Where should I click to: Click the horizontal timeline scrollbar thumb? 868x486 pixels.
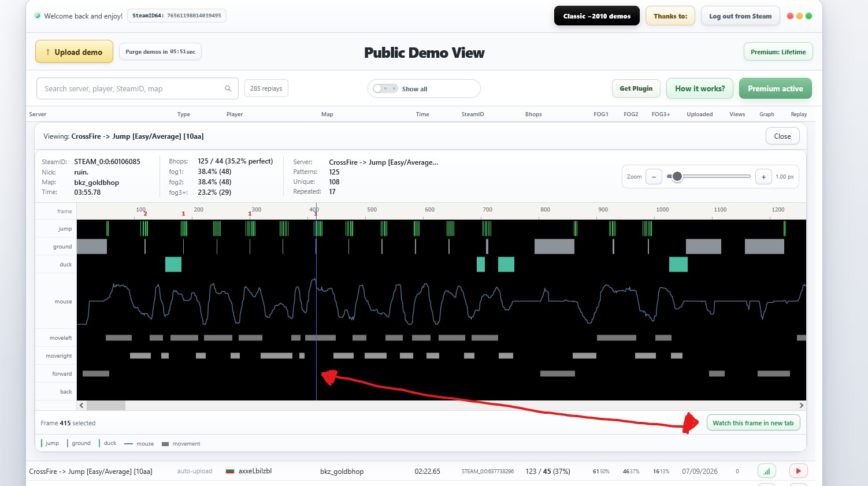[x=106, y=406]
